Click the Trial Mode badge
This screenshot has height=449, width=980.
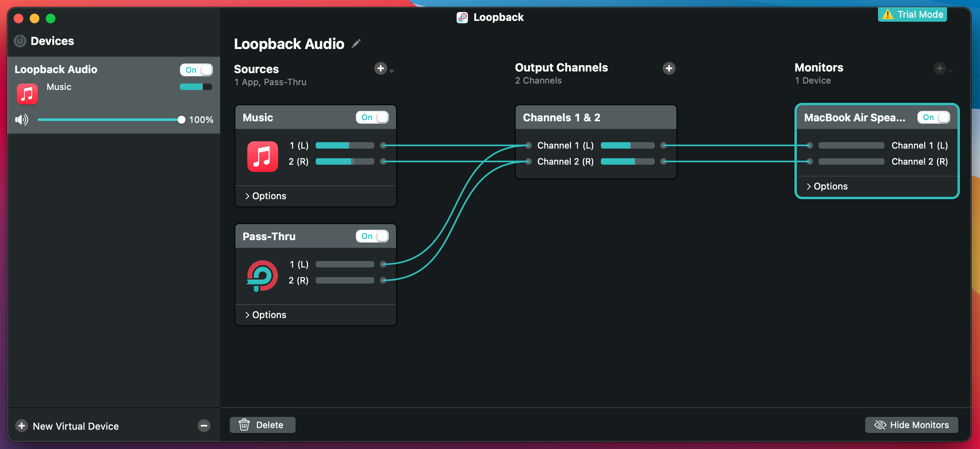(x=913, y=14)
